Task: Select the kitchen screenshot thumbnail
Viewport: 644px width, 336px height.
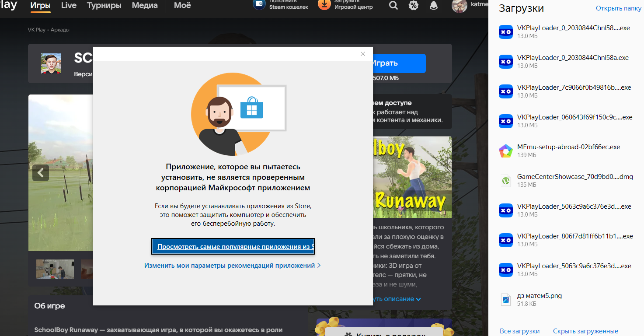Action: [x=55, y=269]
